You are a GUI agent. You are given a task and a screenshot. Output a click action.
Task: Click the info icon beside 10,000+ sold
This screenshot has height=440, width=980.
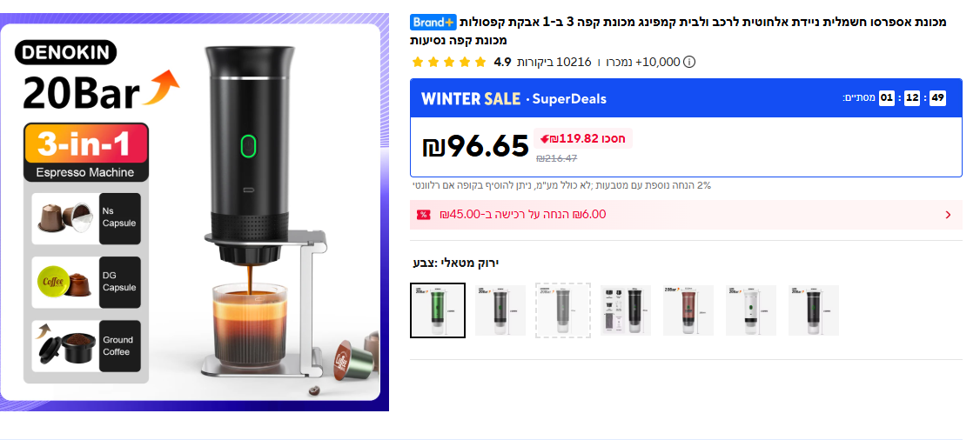[689, 62]
